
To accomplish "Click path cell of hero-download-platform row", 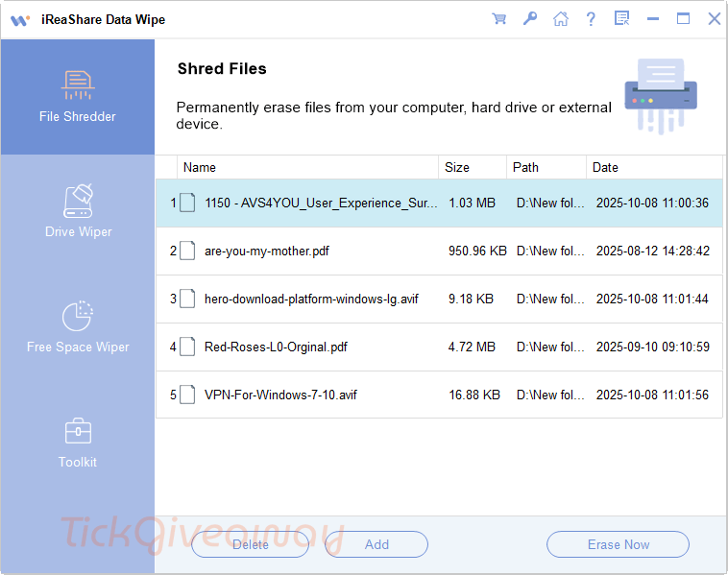I will click(550, 299).
